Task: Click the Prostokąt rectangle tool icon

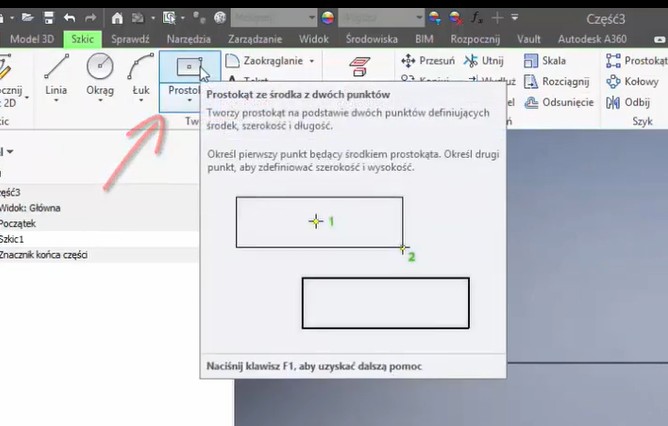Action: point(186,67)
